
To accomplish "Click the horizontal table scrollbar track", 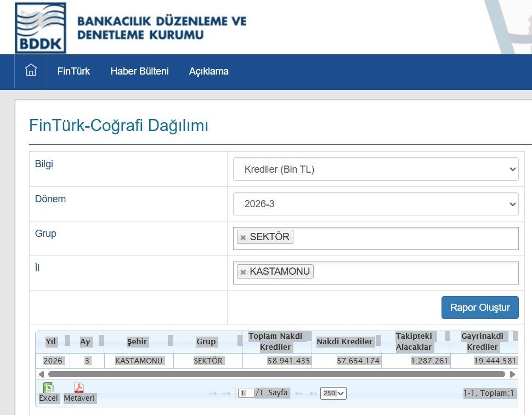I will pyautogui.click(x=276, y=374).
